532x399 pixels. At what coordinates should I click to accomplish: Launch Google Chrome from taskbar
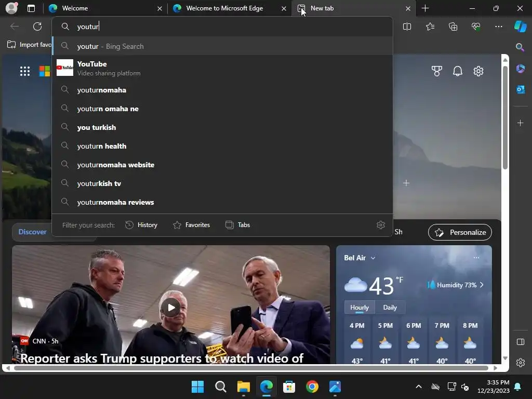coord(312,387)
